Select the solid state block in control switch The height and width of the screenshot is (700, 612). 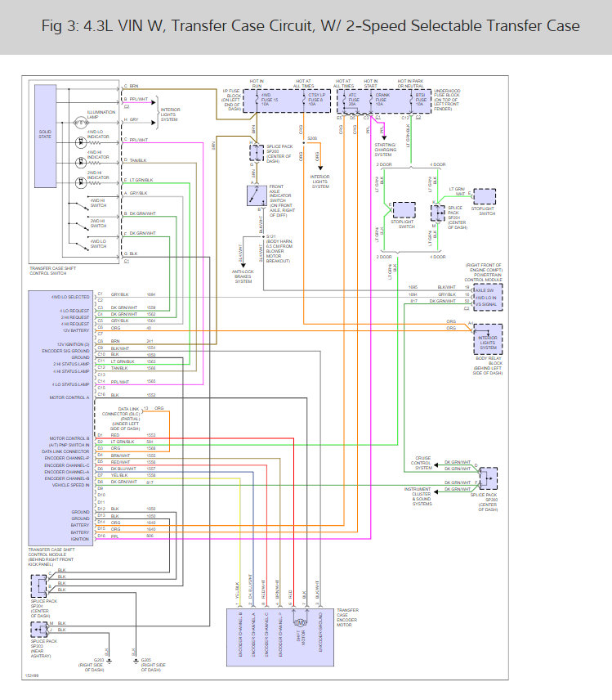(x=46, y=136)
